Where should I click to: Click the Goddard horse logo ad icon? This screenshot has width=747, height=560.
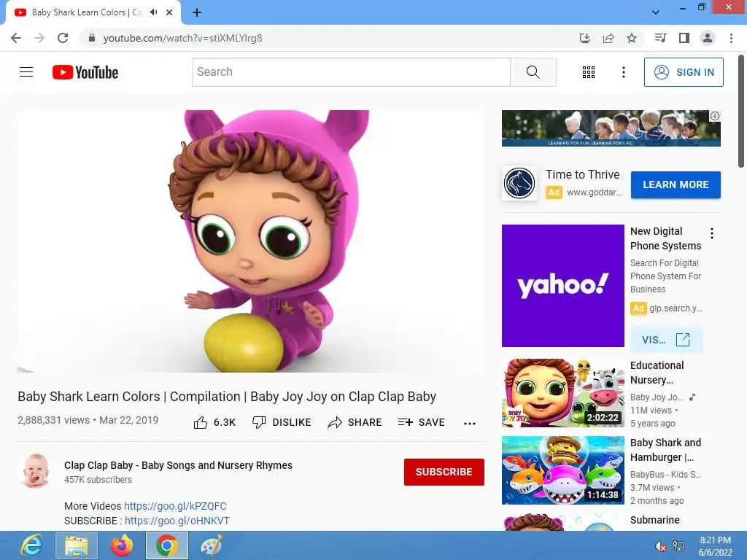pos(519,183)
